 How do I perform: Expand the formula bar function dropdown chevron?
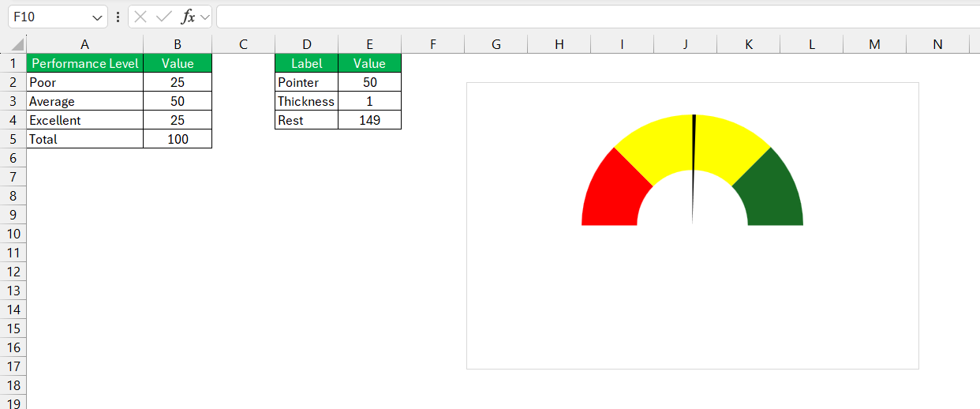(x=205, y=17)
